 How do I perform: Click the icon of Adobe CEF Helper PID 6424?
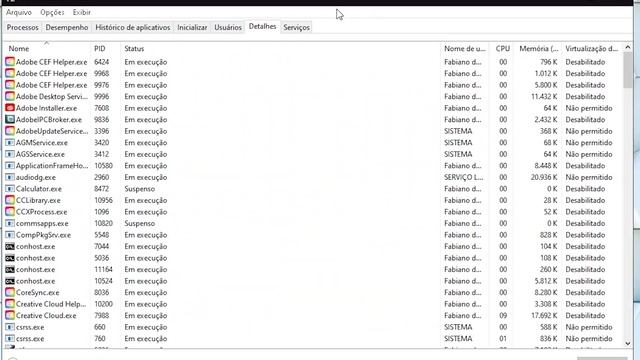tap(10, 62)
